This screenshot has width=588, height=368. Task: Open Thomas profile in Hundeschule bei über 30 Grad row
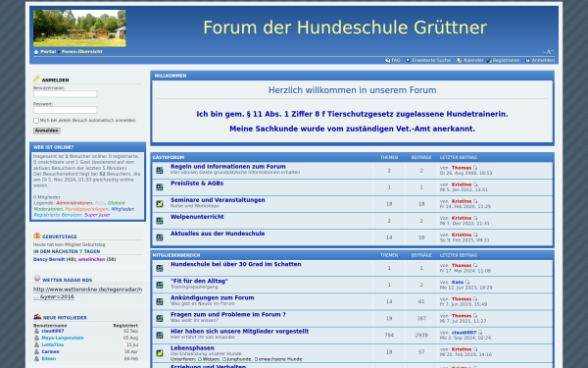(462, 266)
